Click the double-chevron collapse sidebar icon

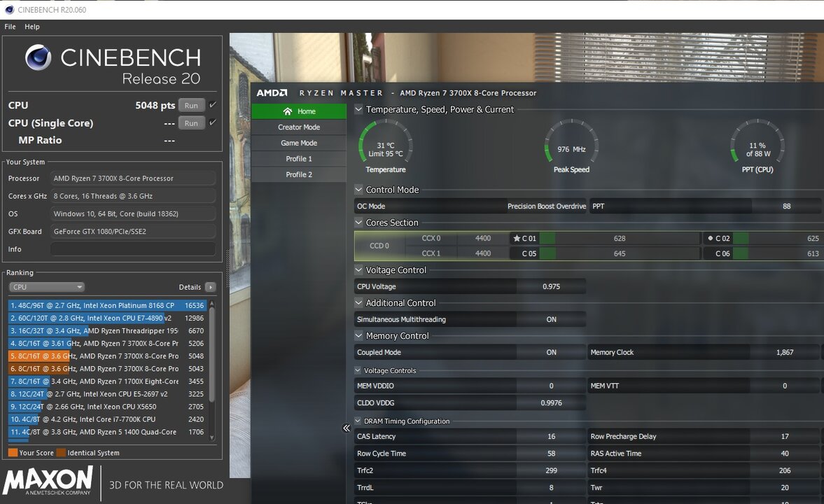pos(347,428)
